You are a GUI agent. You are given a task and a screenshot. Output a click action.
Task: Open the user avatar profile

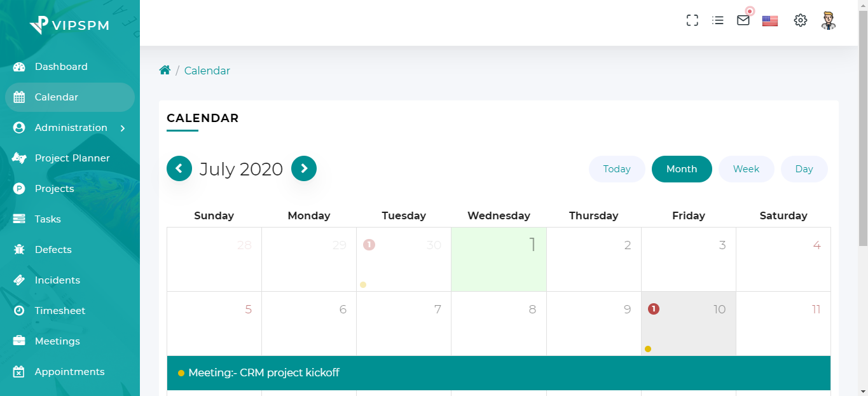828,20
